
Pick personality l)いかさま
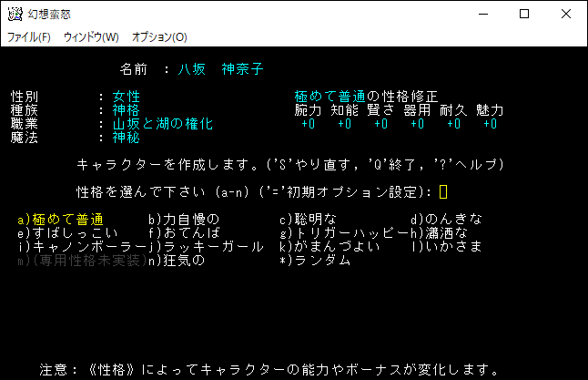[446, 247]
